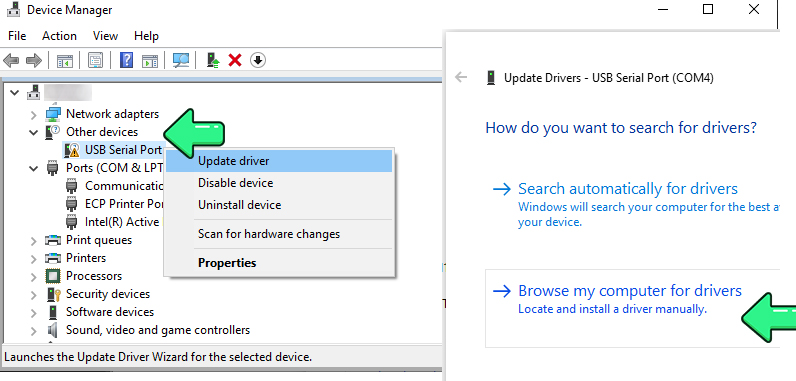Collapse the computer root node
The image size is (796, 381).
pos(15,93)
